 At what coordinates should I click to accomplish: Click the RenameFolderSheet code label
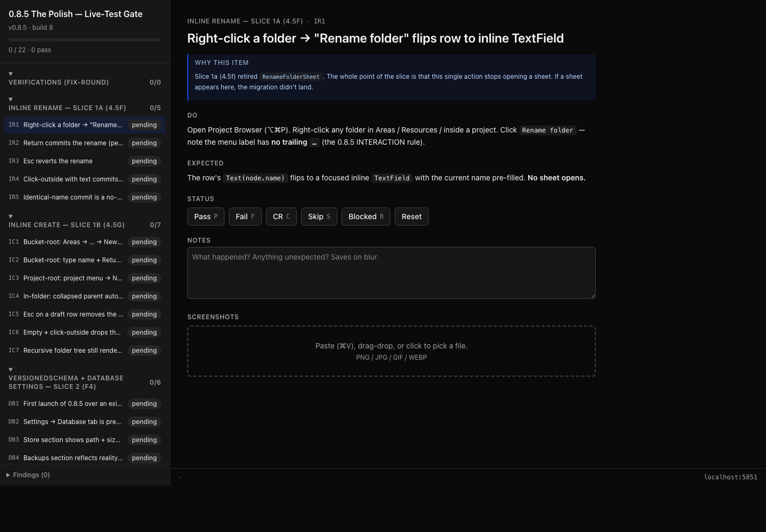click(291, 77)
